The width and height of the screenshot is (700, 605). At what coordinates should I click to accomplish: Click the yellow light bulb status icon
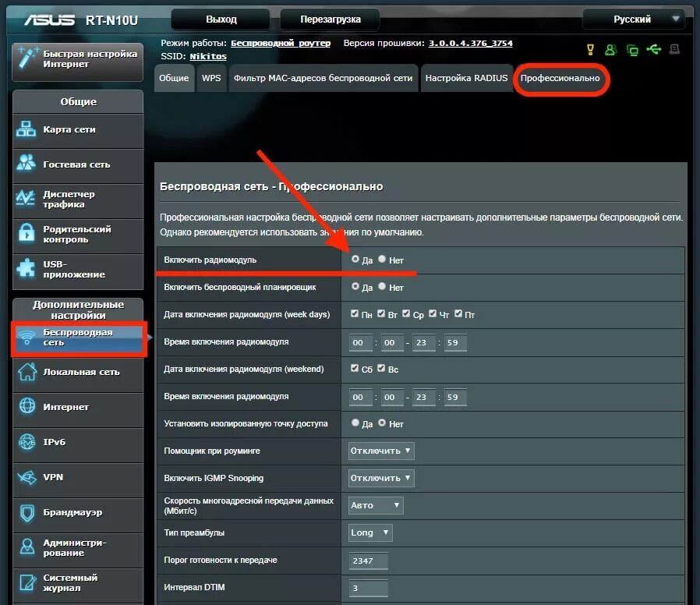tap(590, 49)
